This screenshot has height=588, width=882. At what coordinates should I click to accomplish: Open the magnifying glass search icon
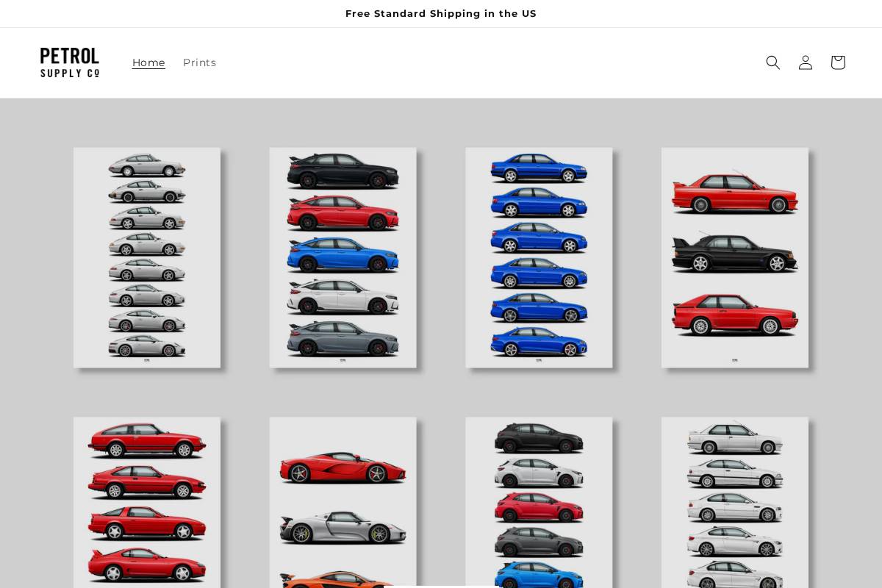773,62
